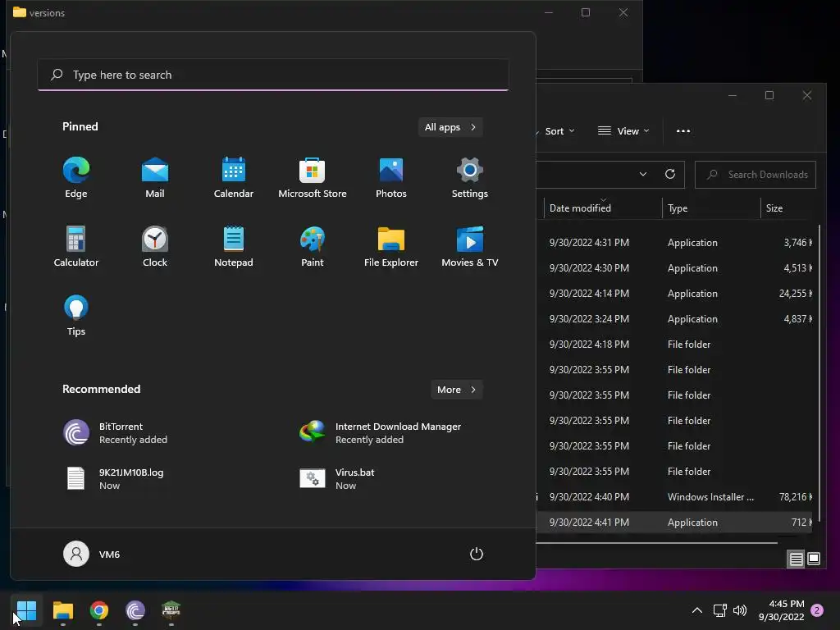The image size is (840, 630).
Task: Expand the address bar history dropdown
Action: [x=643, y=174]
